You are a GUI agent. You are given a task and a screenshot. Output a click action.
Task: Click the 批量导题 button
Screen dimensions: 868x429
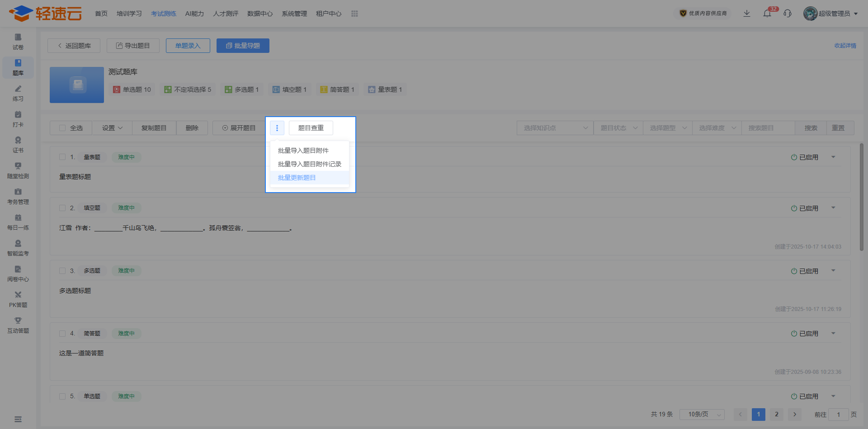pos(243,46)
